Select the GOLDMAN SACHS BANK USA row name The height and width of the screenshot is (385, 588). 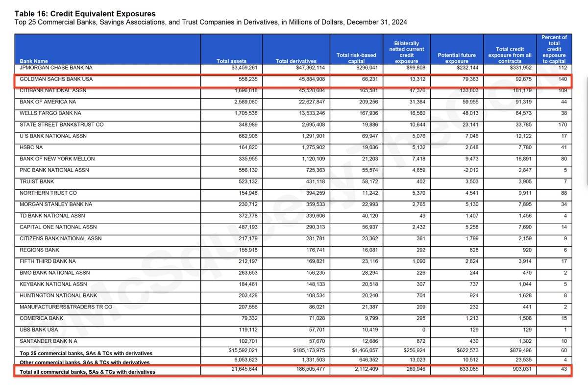click(56, 79)
